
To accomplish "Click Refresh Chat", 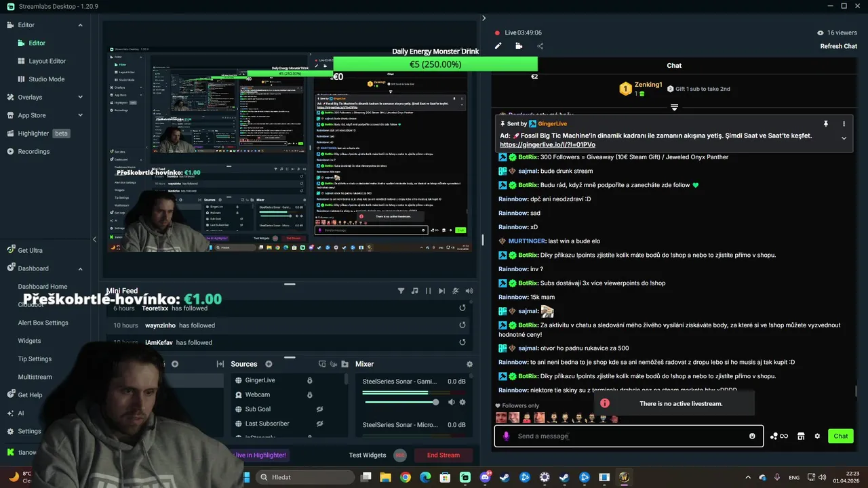I will tap(839, 46).
